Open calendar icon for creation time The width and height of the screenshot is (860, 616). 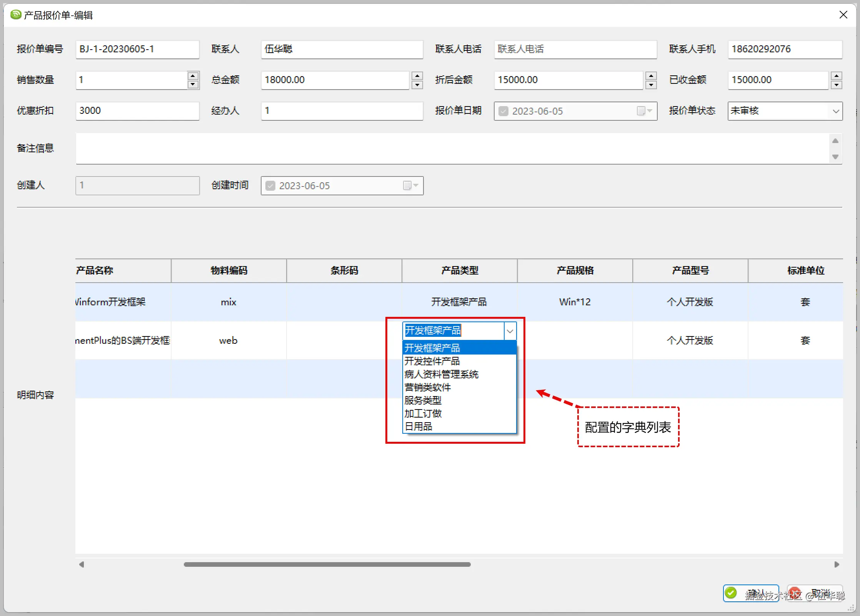[407, 186]
